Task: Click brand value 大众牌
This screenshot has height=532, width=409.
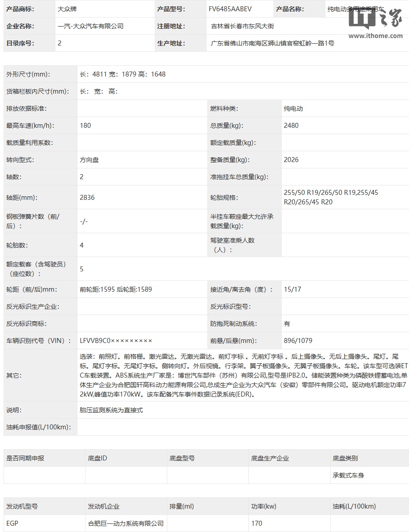Action: [67, 9]
